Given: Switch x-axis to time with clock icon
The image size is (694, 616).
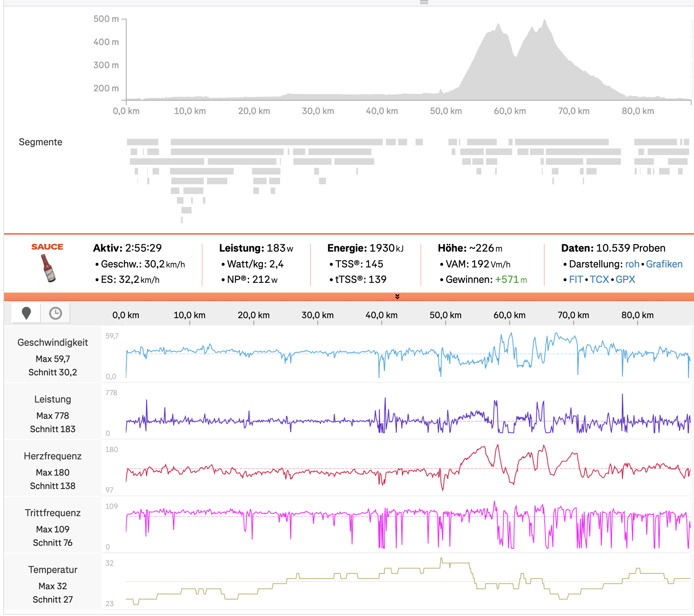Looking at the screenshot, I should click(56, 313).
